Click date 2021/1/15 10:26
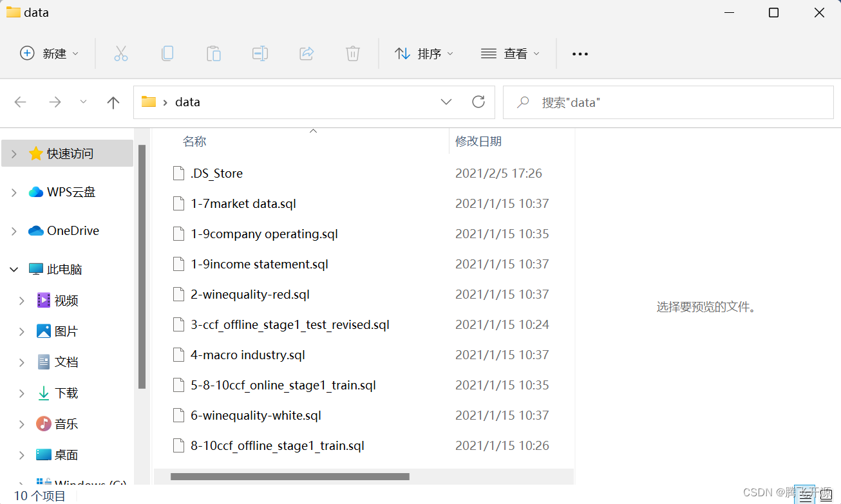 pos(502,445)
